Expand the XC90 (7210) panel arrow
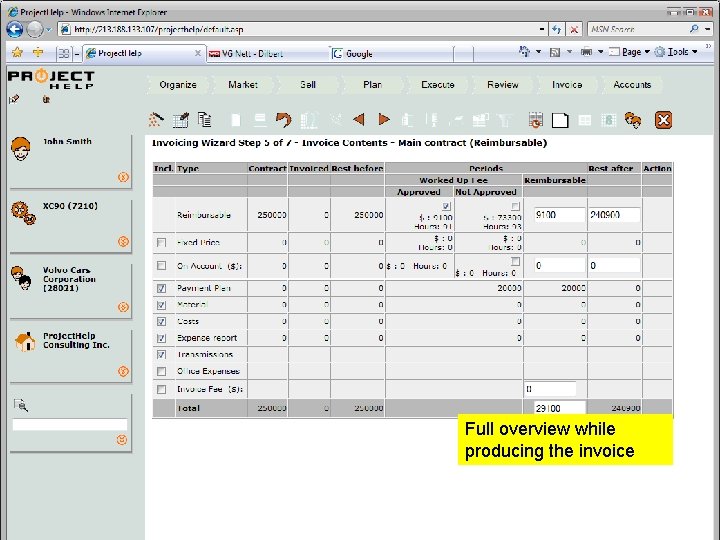Screen dimensions: 720x540 click(123, 241)
